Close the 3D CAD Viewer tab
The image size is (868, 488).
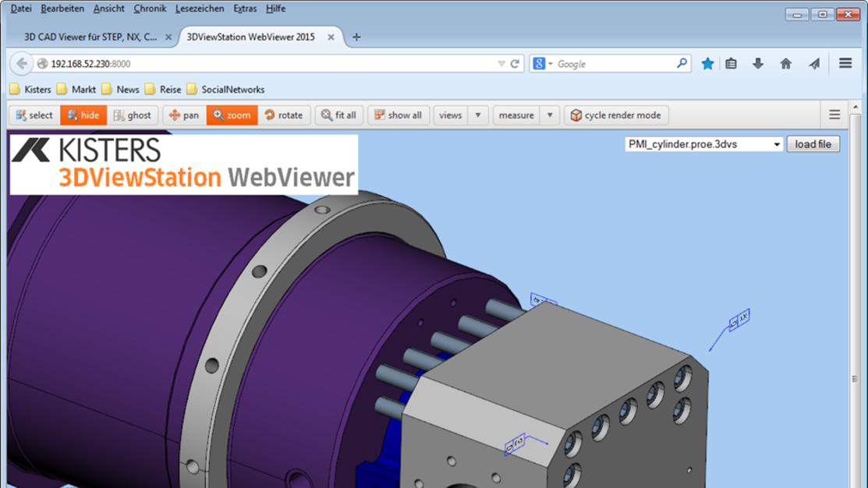168,37
